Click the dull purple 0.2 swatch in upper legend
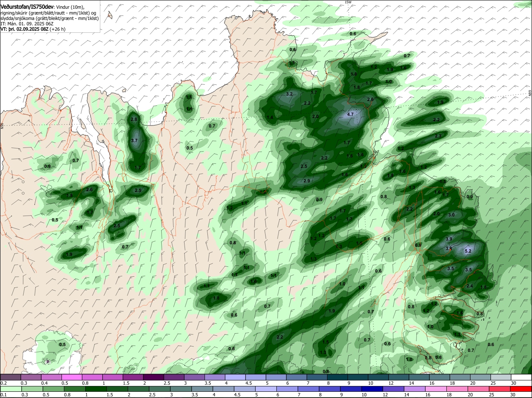Viewport: 532px width, 398px height. pos(10,377)
